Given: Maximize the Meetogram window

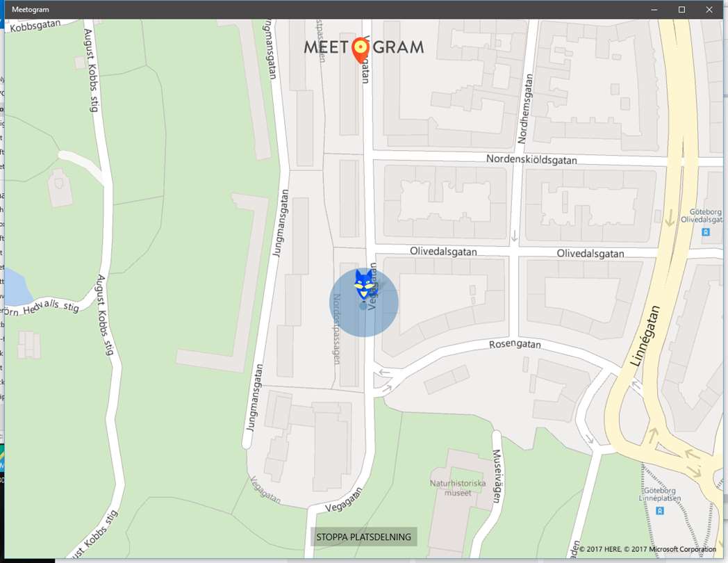Looking at the screenshot, I should coord(681,9).
